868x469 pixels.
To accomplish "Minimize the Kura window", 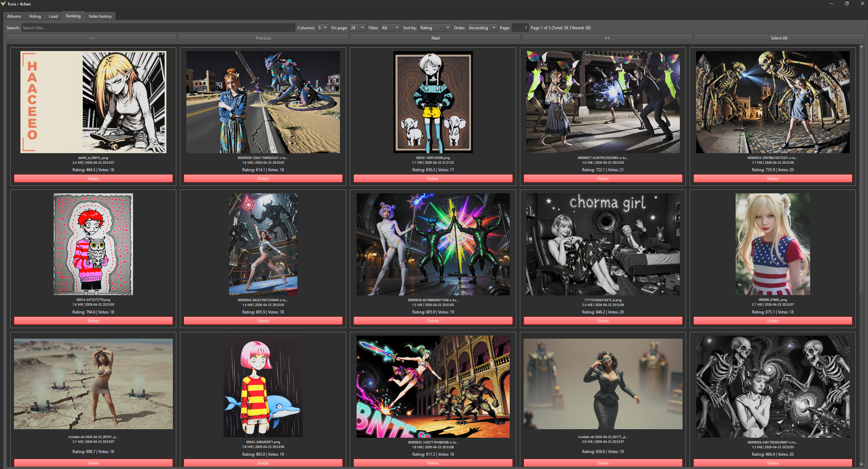I will (x=831, y=4).
